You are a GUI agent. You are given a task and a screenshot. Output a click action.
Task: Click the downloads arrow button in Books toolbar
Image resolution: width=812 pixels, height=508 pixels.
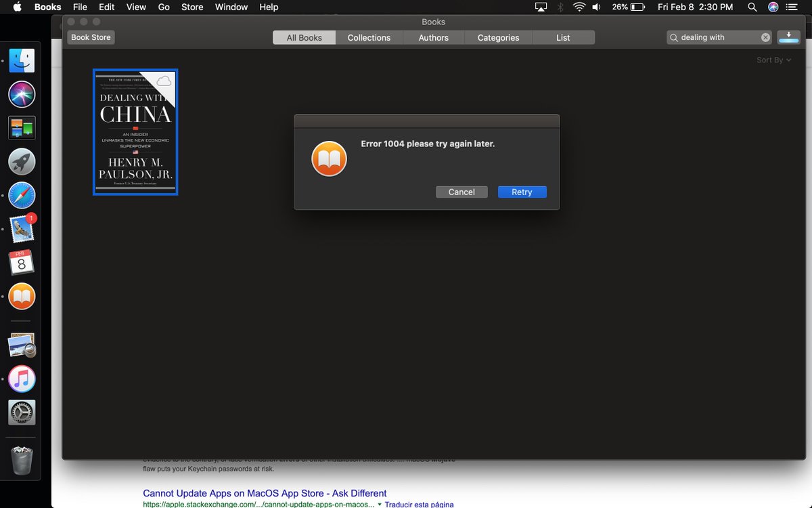tap(788, 38)
